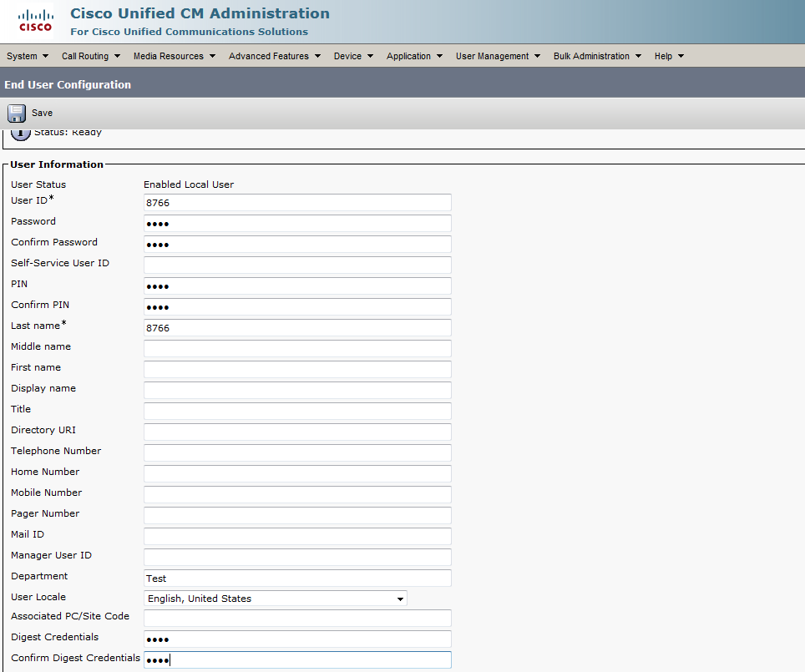Viewport: 805px width, 672px height.
Task: Open the Application menu
Action: pos(414,56)
